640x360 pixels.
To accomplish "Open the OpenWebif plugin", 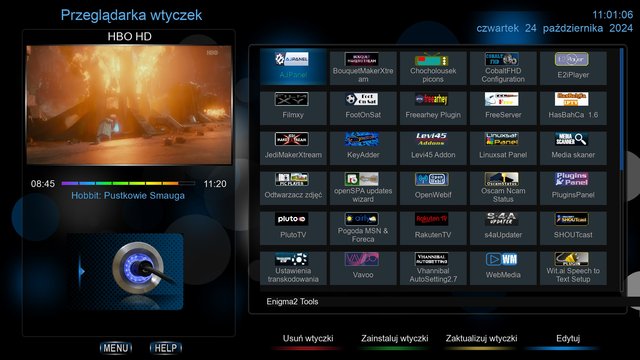I will coord(433,187).
